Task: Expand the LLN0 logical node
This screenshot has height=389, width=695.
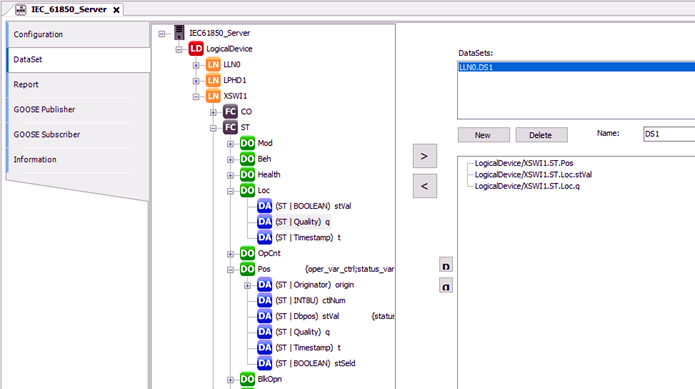Action: pyautogui.click(x=196, y=65)
